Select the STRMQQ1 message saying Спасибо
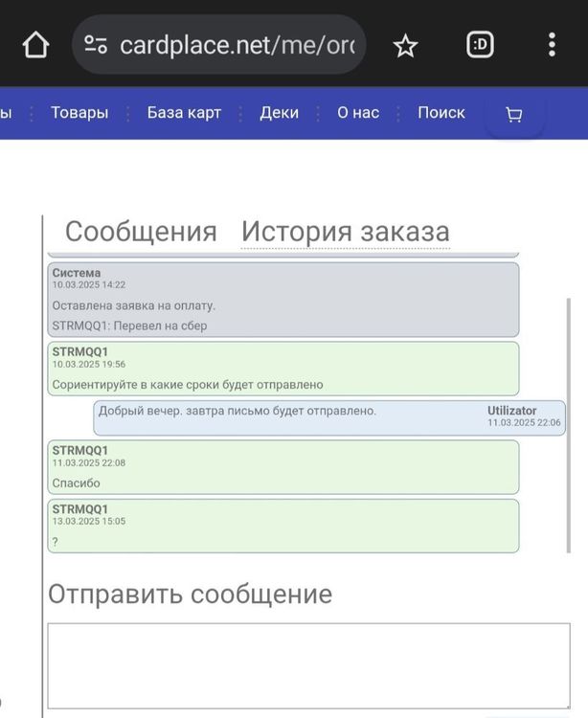588x718 pixels. coord(283,466)
